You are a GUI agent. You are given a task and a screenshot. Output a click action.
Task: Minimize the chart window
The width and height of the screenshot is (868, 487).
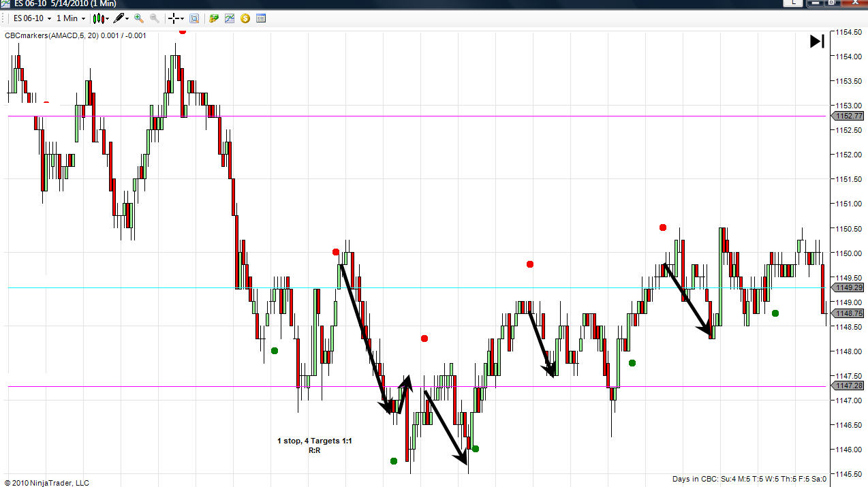click(816, 3)
